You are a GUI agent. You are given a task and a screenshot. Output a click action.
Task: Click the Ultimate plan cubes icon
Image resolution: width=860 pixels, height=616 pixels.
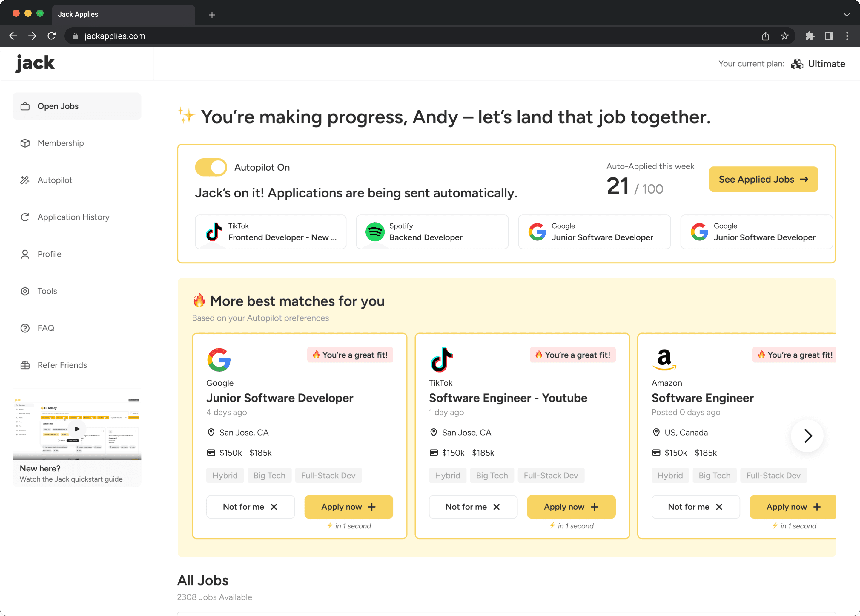(797, 64)
